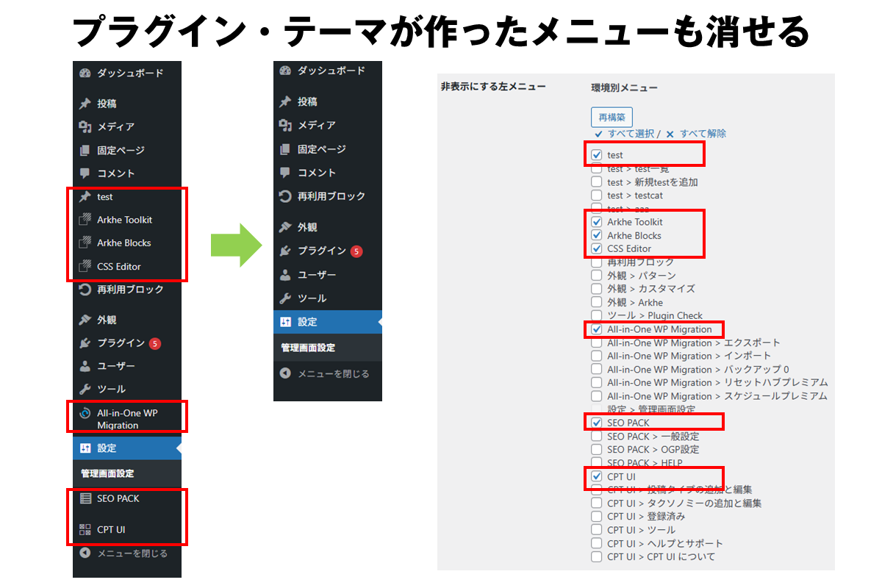The height and width of the screenshot is (588, 882).
Task: Check the SEO PACK > OGP設定 checkbox
Action: point(597,449)
